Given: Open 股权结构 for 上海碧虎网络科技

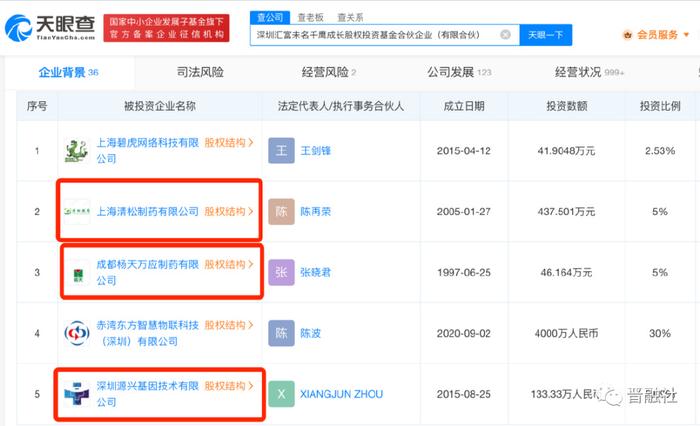Looking at the screenshot, I should [x=229, y=143].
